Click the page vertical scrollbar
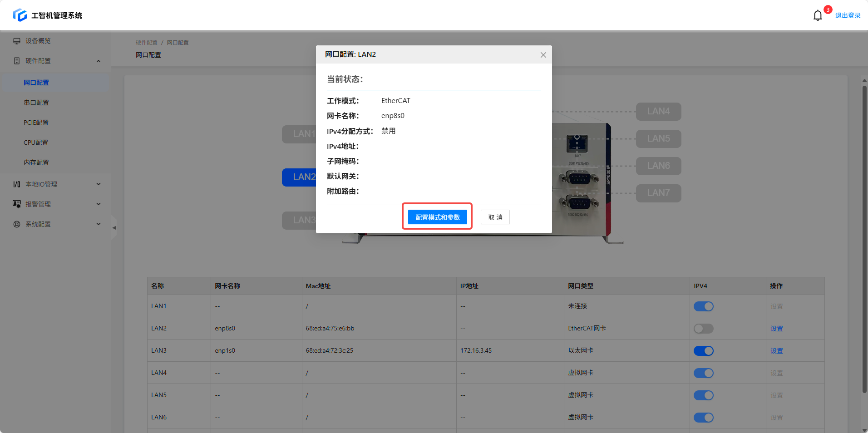The width and height of the screenshot is (868, 433). (x=864, y=236)
